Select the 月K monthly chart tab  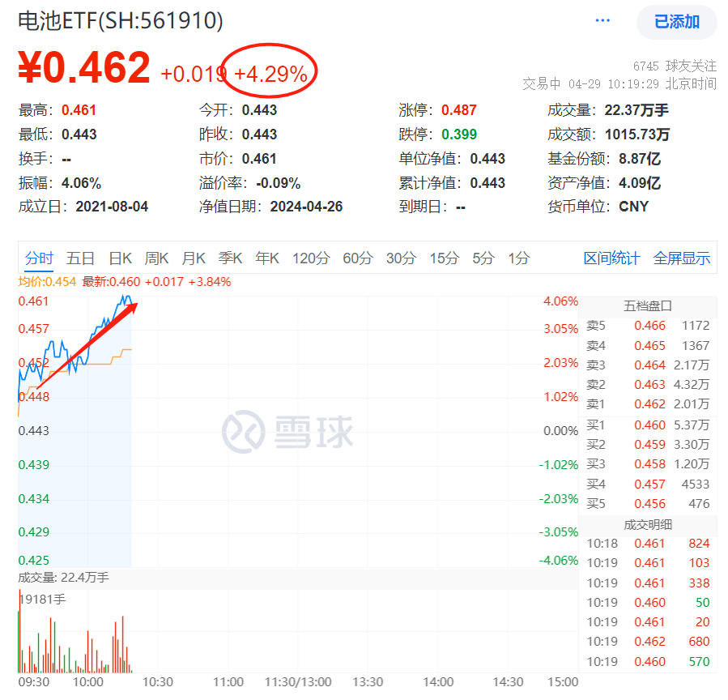[194, 258]
